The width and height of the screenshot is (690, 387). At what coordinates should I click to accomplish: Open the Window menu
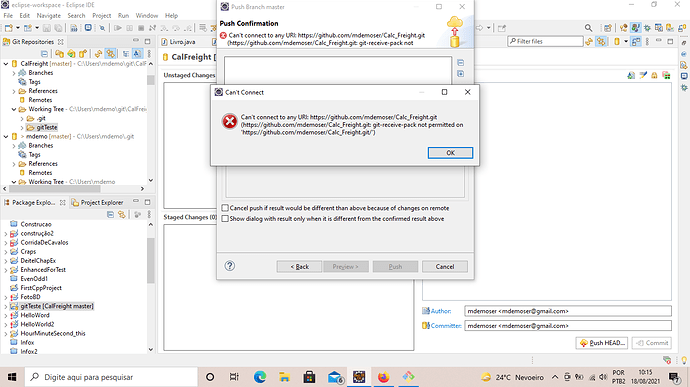pos(147,15)
